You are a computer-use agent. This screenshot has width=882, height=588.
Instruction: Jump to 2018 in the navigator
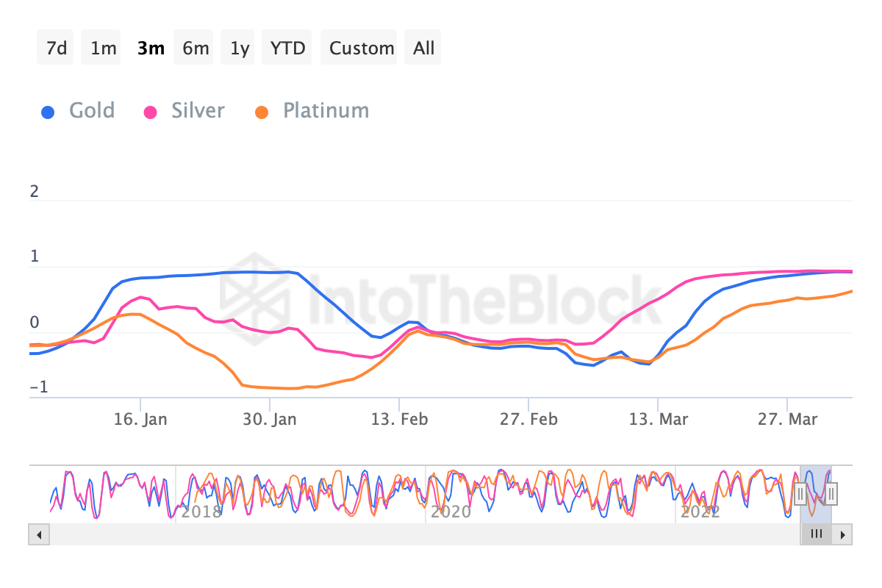(x=201, y=511)
